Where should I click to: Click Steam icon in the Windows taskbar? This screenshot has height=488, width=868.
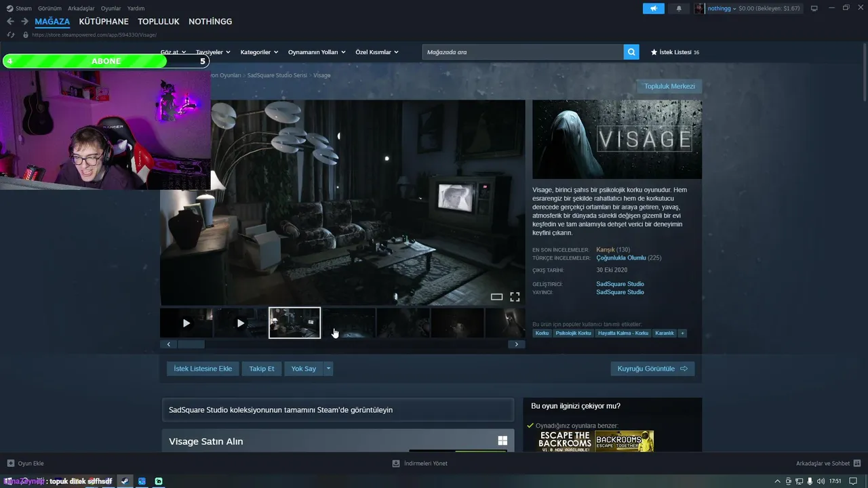point(125,481)
